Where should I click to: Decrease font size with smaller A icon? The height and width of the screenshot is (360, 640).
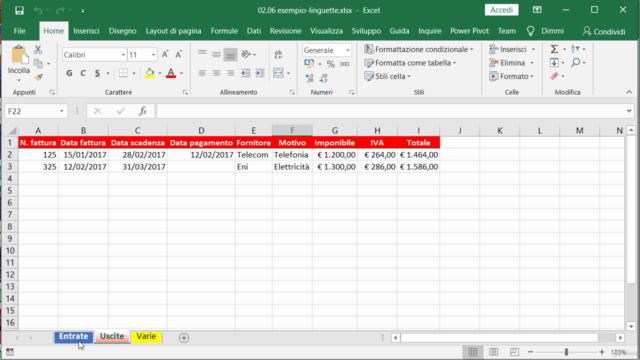(x=178, y=54)
